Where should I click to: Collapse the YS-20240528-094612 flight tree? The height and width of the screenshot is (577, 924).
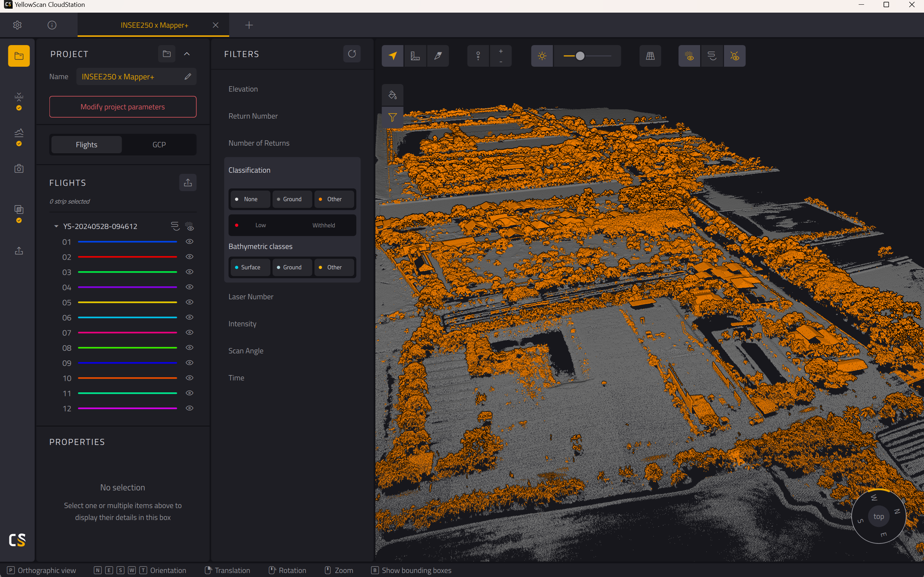pos(56,226)
